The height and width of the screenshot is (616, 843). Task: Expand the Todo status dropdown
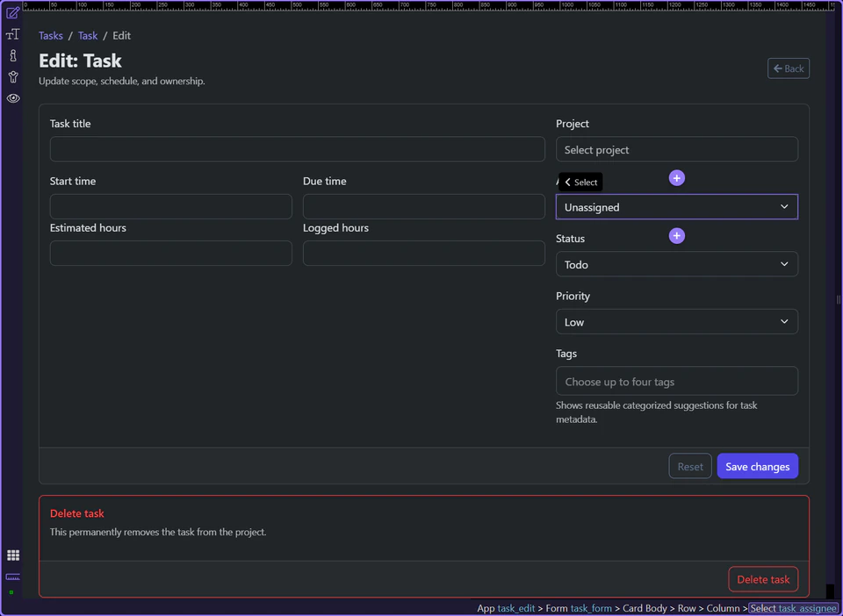pos(676,264)
